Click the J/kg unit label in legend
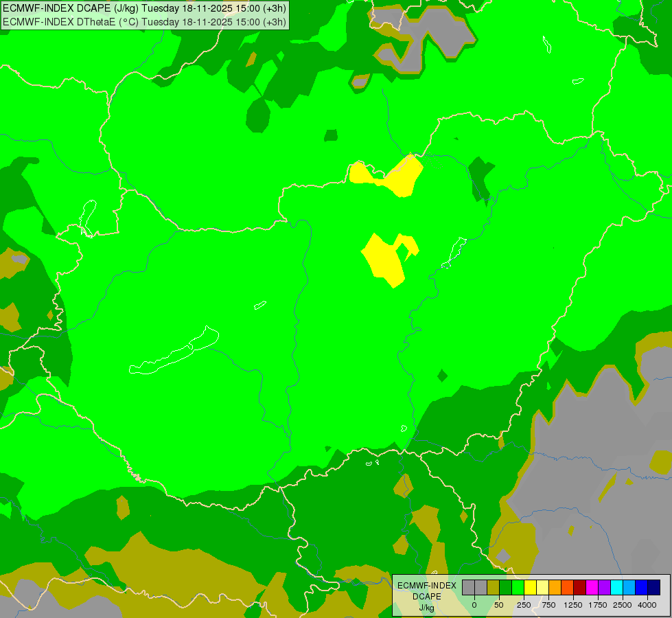Viewport: 672px width, 618px height. [427, 608]
